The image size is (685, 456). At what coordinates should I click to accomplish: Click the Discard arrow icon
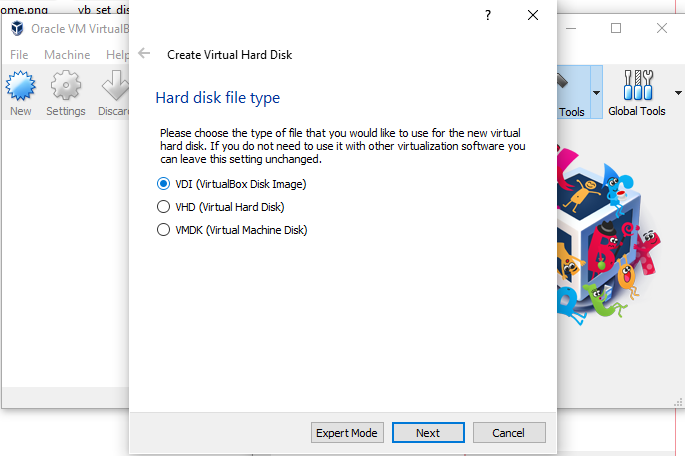(x=115, y=86)
